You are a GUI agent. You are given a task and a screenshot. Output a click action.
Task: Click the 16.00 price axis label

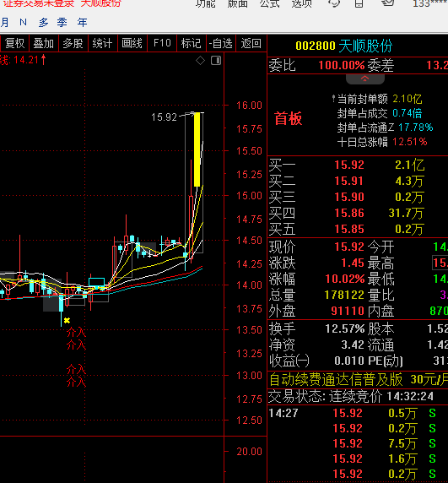click(249, 106)
